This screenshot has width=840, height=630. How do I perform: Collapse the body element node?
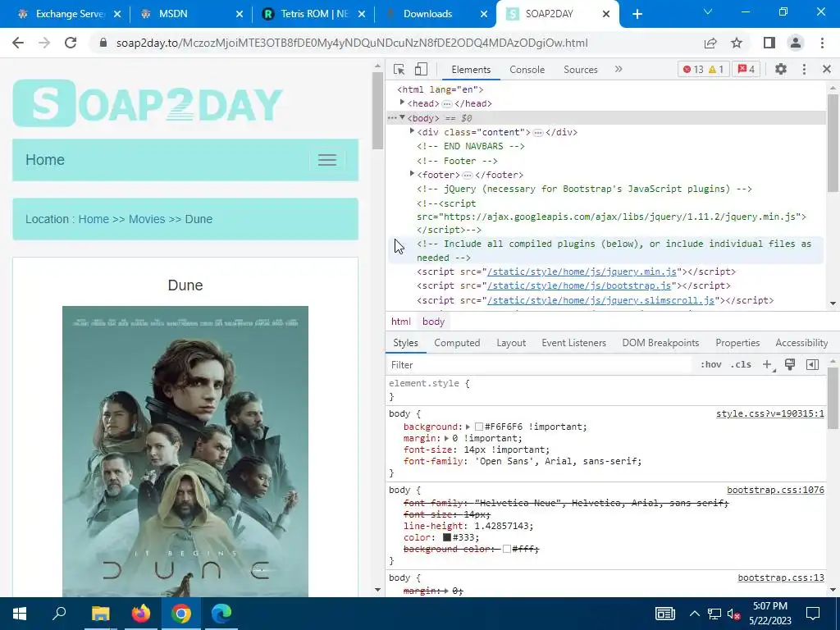pos(402,117)
